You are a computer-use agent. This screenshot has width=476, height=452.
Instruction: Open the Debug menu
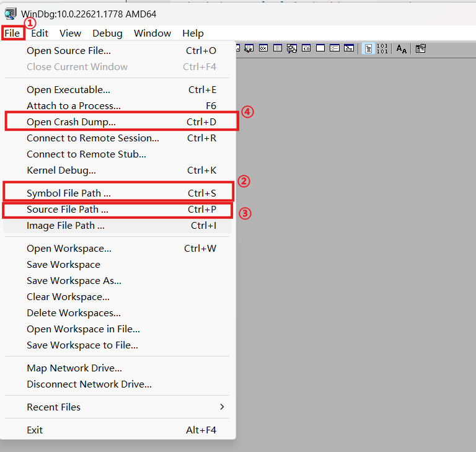107,33
